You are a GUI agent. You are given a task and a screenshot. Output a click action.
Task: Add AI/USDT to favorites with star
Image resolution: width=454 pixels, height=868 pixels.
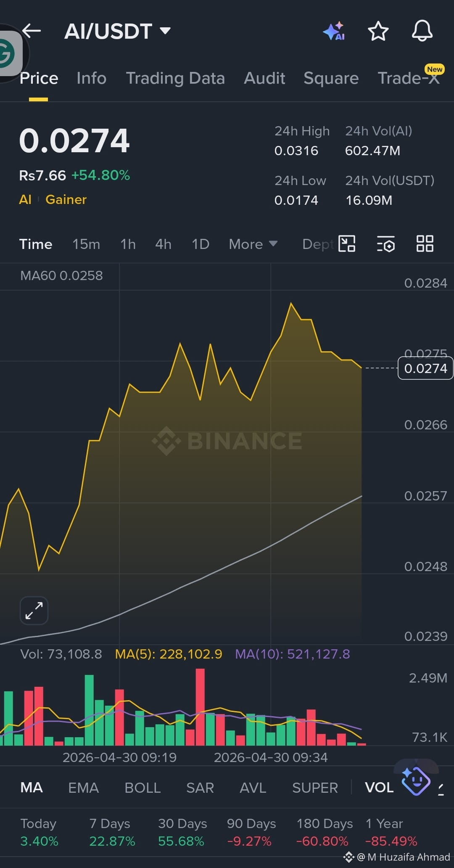(x=378, y=31)
